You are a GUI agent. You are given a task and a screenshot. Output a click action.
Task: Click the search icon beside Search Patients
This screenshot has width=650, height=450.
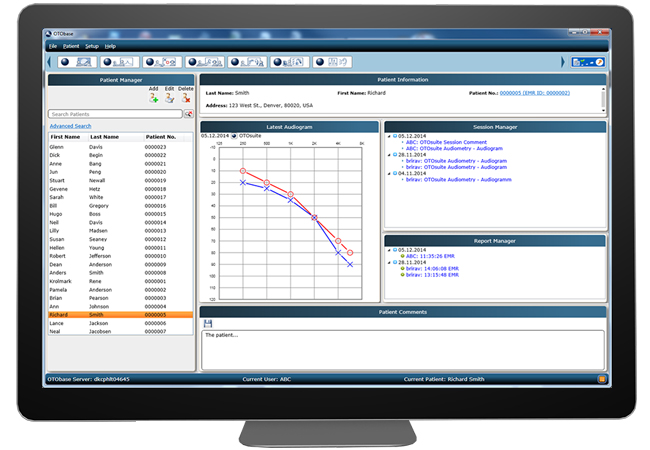tap(188, 115)
